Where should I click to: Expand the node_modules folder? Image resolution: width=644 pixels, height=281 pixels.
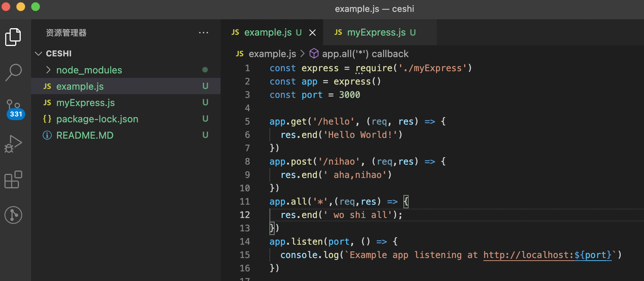[x=126, y=70]
